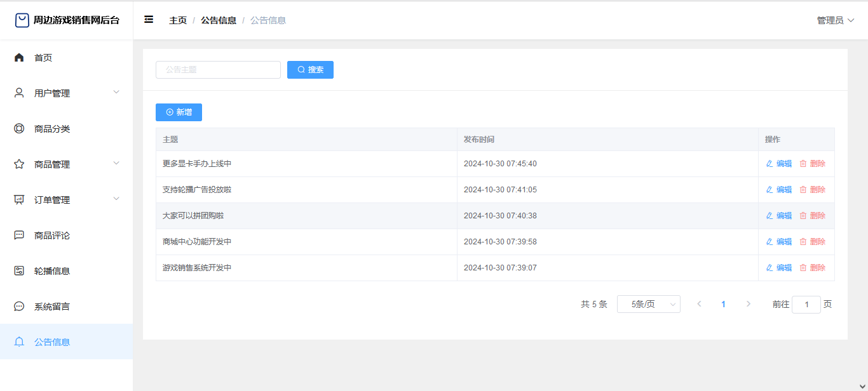The width and height of the screenshot is (868, 391).
Task: Click the 系统留言 message icon
Action: point(19,307)
